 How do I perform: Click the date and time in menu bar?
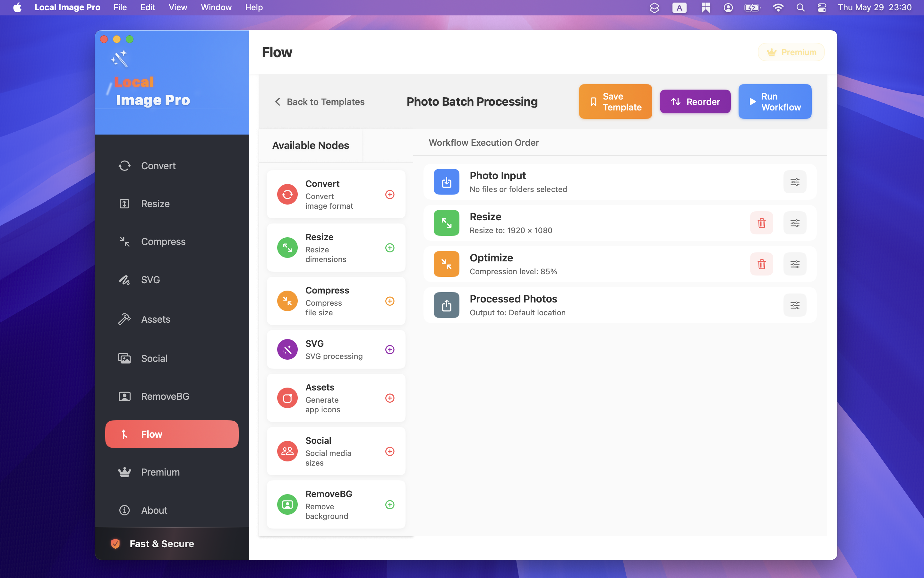pyautogui.click(x=875, y=8)
